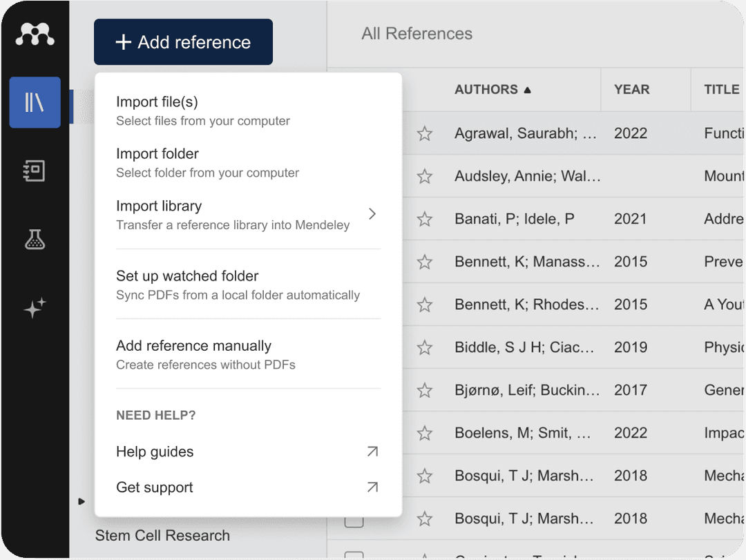Image resolution: width=746 pixels, height=560 pixels.
Task: Choose Add reference manually
Action: (x=249, y=355)
